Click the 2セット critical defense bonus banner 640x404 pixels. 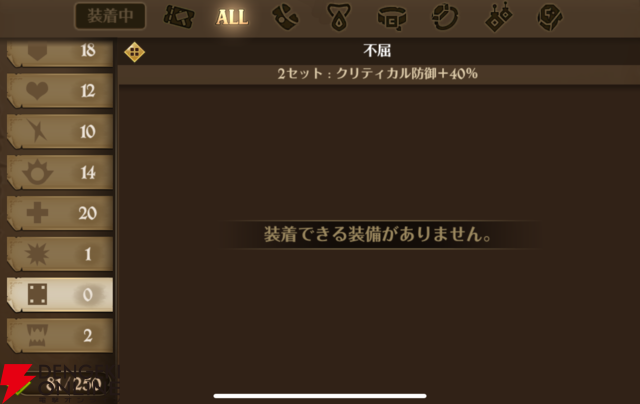tap(378, 74)
